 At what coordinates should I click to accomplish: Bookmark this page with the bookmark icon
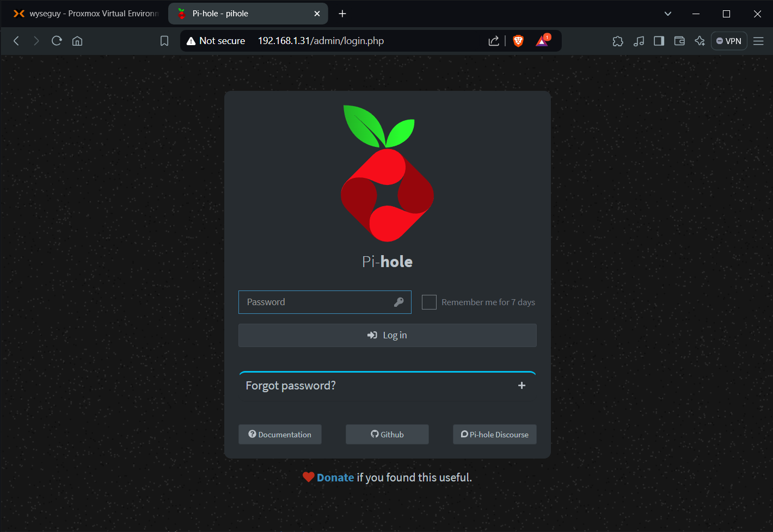164,41
